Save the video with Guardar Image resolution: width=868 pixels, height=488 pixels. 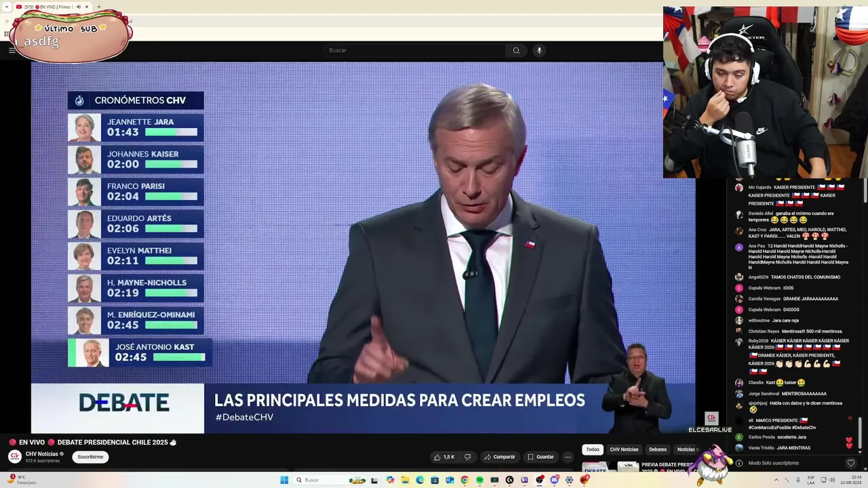point(540,457)
